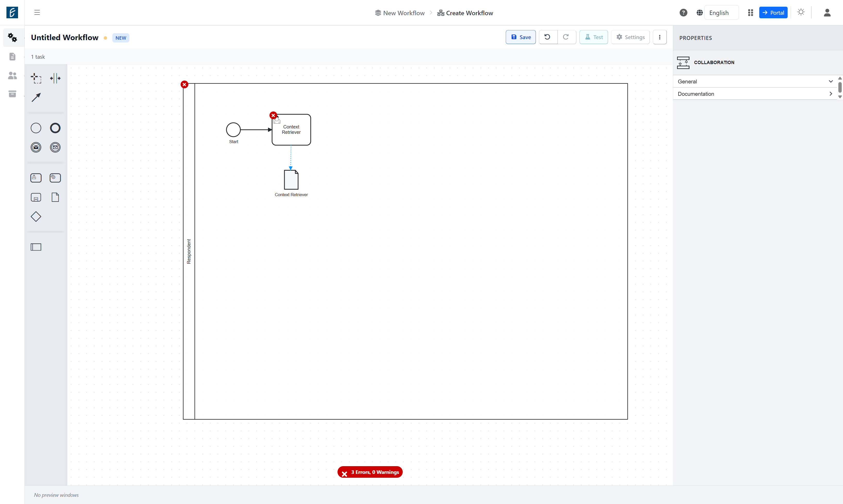This screenshot has width=843, height=504.
Task: Add a gateway diamond from the palette
Action: coord(36,217)
